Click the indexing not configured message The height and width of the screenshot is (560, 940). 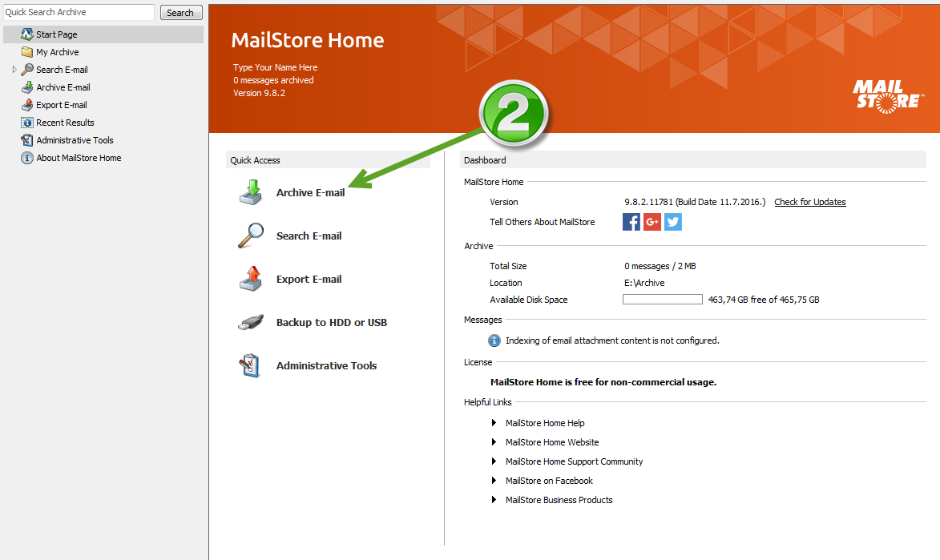pos(612,340)
